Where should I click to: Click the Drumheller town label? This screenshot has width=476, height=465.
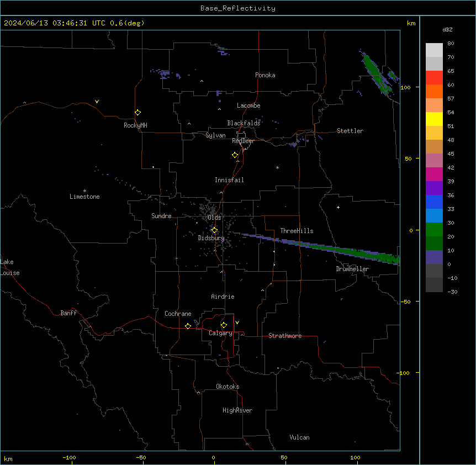(352, 269)
